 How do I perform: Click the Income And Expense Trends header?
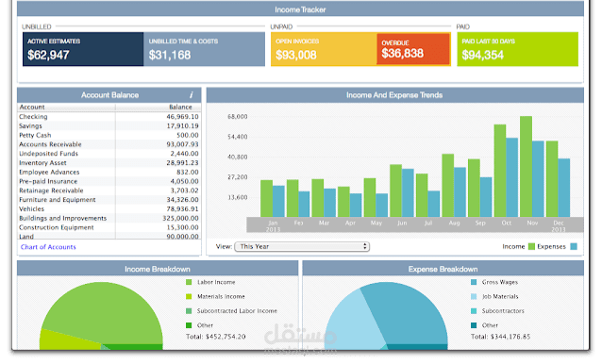[x=394, y=94]
